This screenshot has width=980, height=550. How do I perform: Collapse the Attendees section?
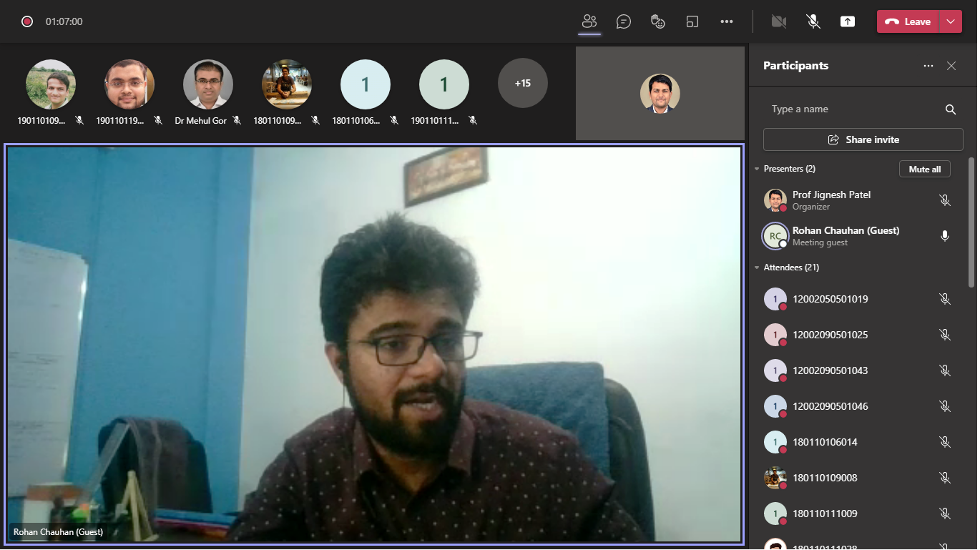(758, 267)
